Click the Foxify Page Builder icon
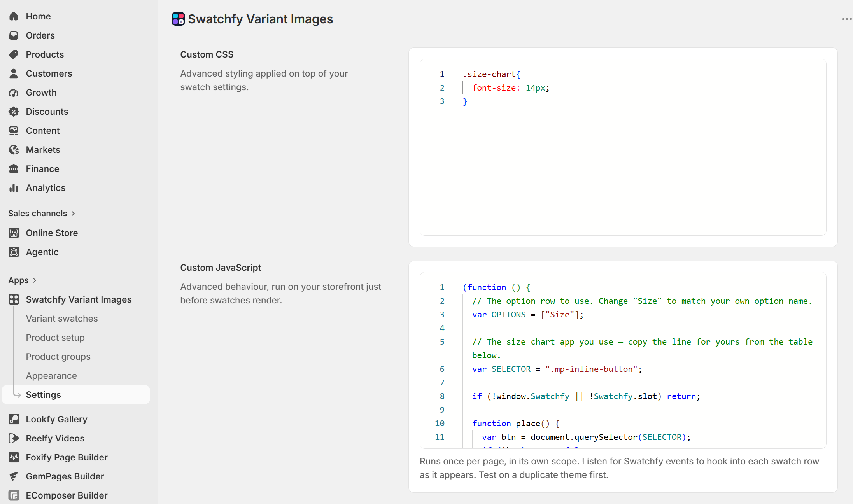The image size is (853, 504). pos(14,457)
